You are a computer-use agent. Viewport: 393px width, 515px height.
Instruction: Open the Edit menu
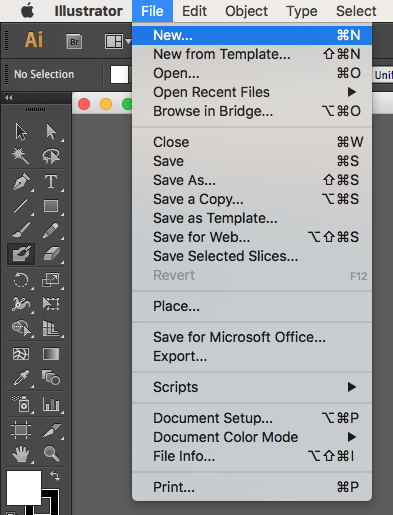[194, 11]
